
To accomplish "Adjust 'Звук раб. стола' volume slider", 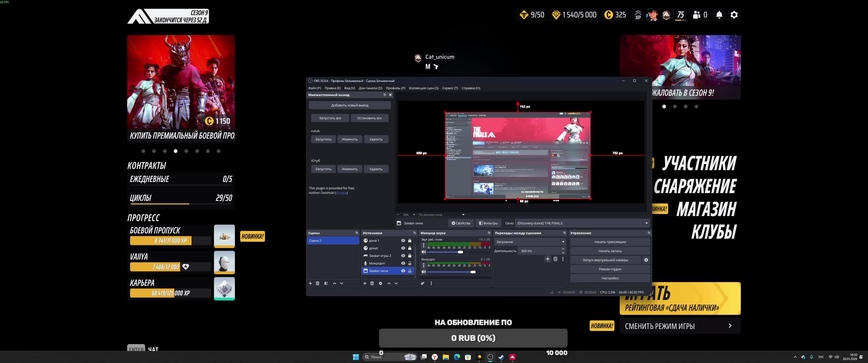I will [460, 252].
